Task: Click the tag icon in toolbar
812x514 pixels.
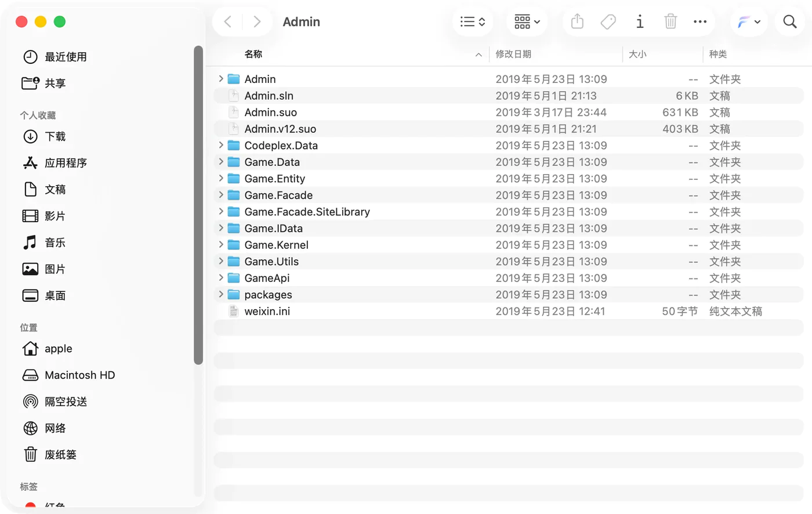Action: click(x=608, y=22)
